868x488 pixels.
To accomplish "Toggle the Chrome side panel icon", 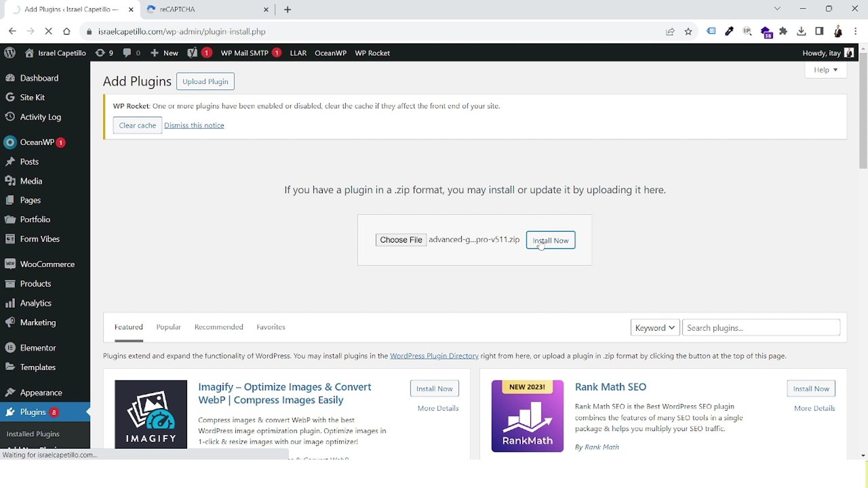I will pos(819,31).
